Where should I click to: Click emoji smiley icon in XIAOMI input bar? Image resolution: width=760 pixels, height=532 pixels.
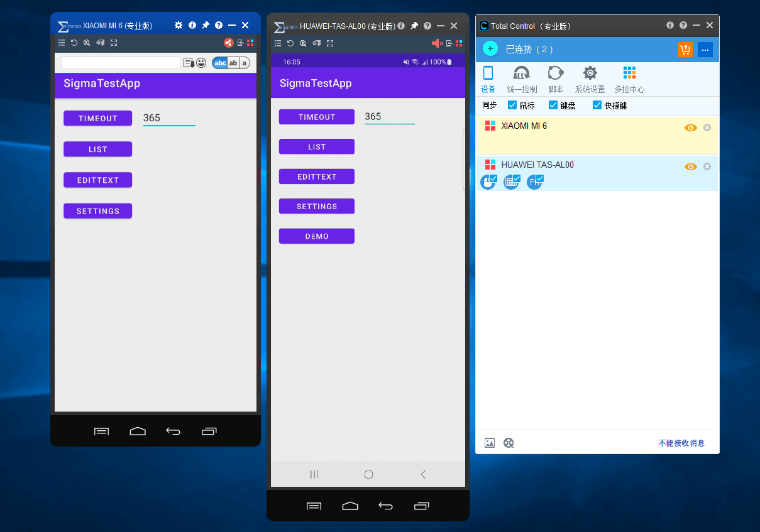(x=201, y=63)
